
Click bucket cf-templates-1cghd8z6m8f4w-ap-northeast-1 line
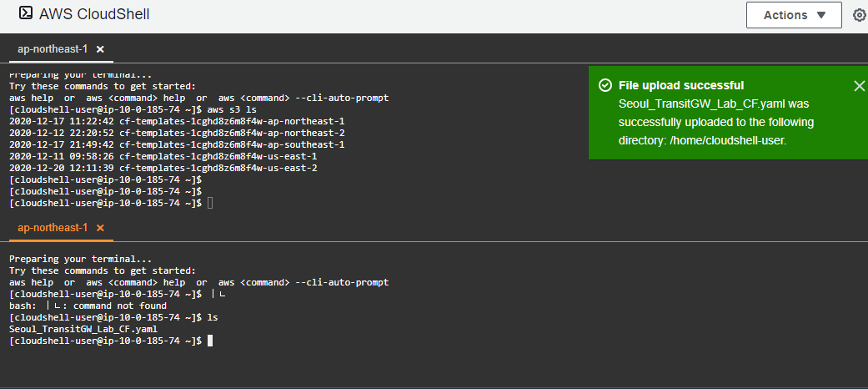(177, 121)
